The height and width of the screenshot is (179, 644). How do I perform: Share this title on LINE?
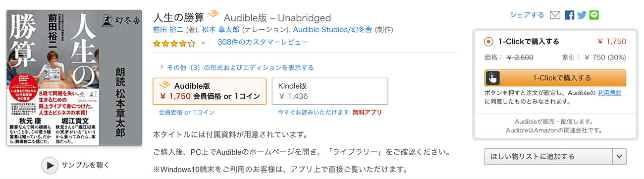tap(594, 15)
